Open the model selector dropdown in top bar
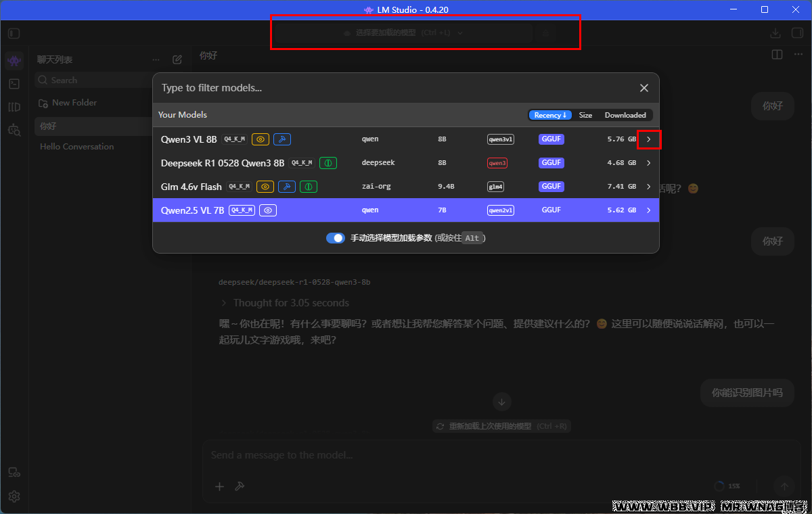This screenshot has height=514, width=812. tap(403, 32)
